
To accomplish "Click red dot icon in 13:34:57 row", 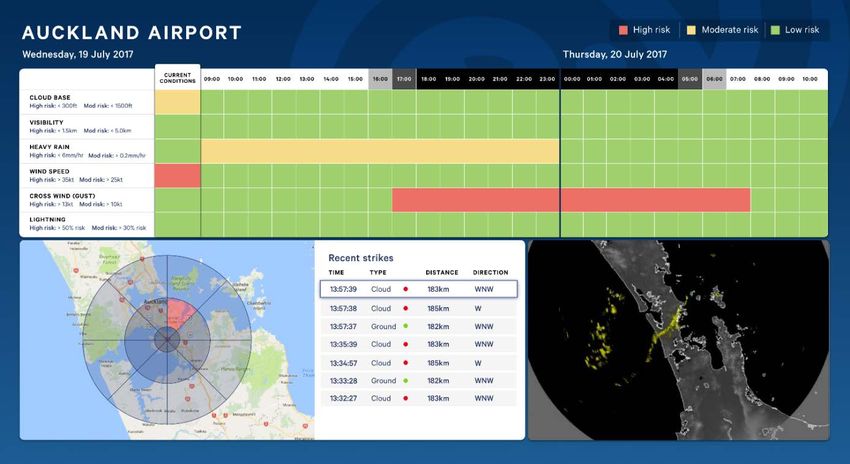I will point(405,363).
